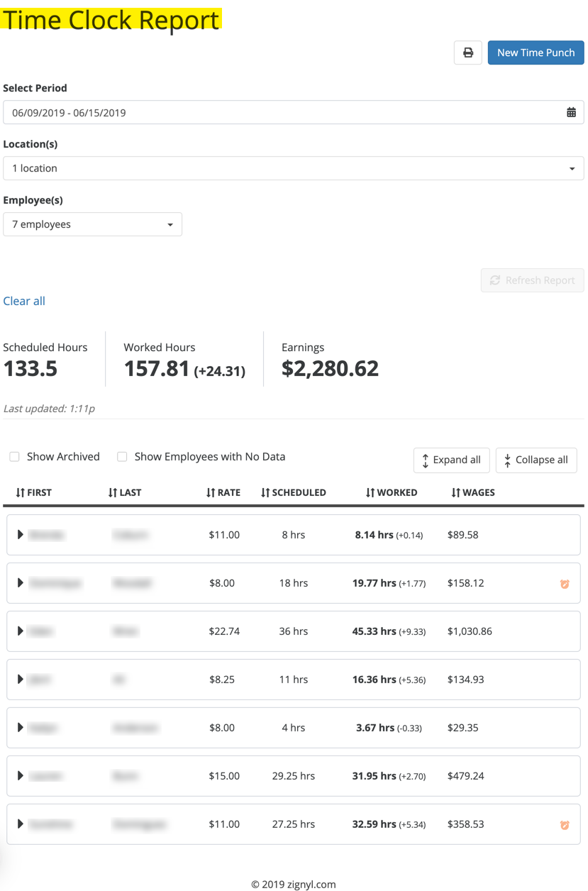Image resolution: width=588 pixels, height=891 pixels.
Task: Click the Clear all link
Action: (24, 301)
